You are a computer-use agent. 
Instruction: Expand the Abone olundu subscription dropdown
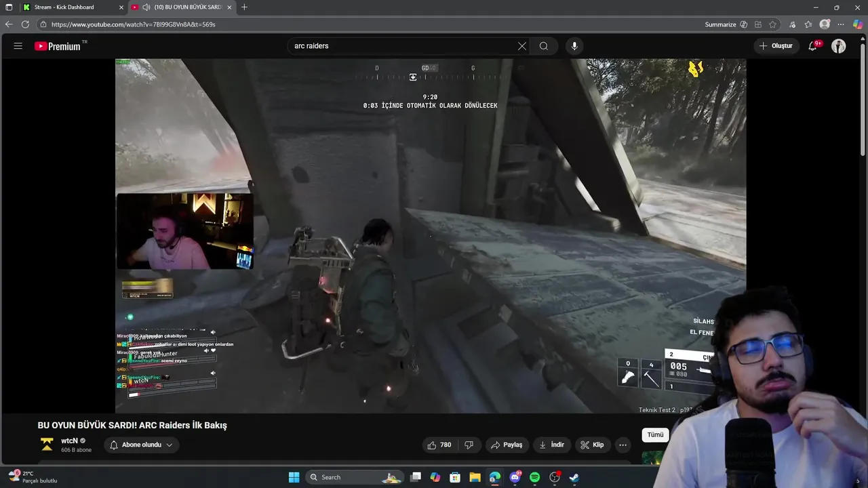coord(141,445)
